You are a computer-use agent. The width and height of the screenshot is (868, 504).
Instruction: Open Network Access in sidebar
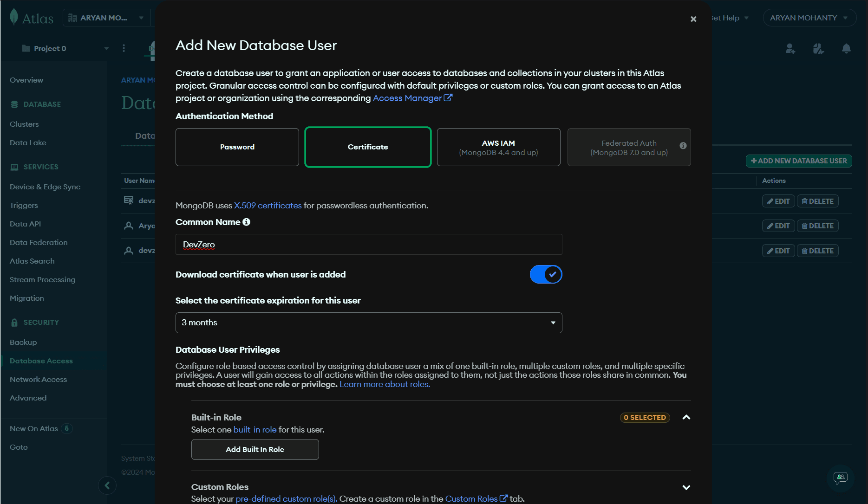point(38,379)
